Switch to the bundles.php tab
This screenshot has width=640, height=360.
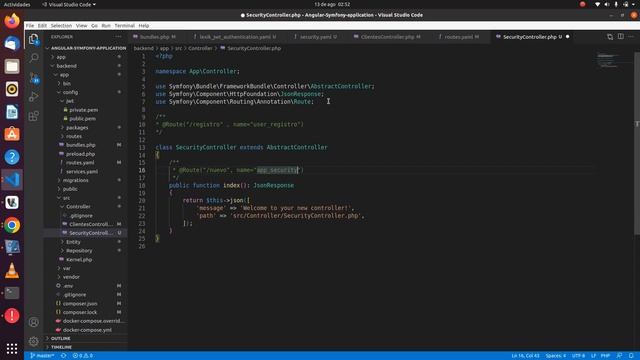coord(154,37)
